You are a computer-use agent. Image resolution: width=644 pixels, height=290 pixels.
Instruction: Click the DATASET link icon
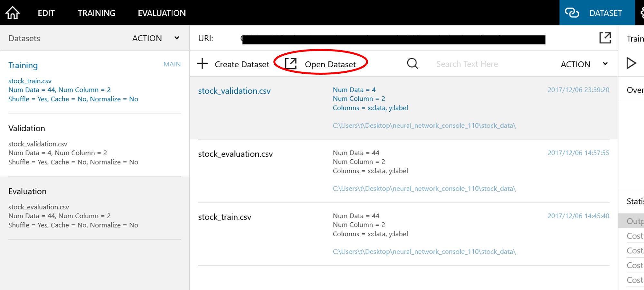click(572, 13)
